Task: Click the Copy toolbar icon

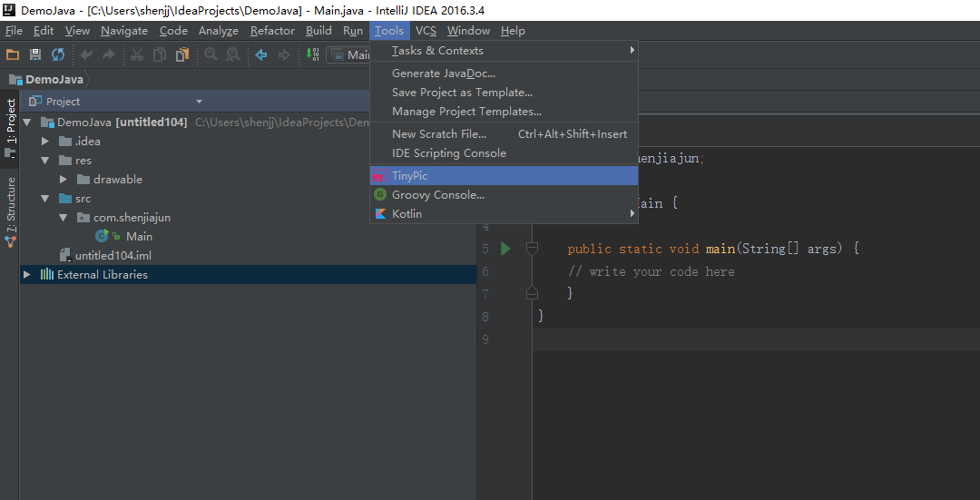Action: (160, 55)
